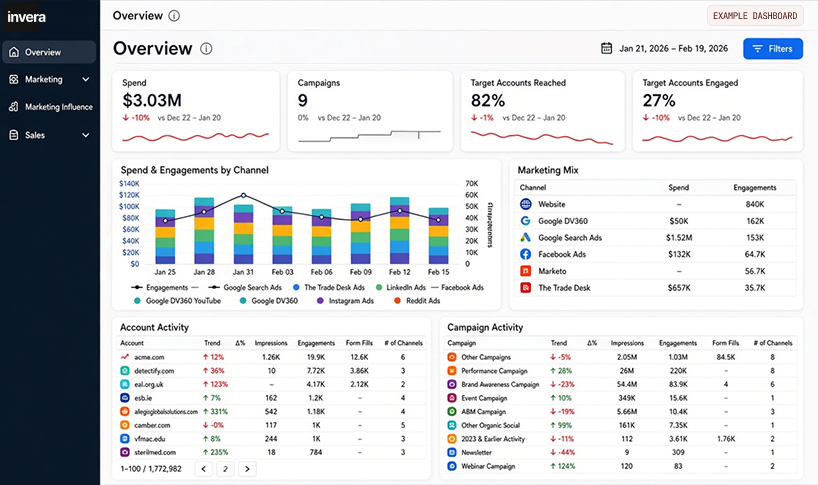Click the Event Campaign row icon

(452, 398)
